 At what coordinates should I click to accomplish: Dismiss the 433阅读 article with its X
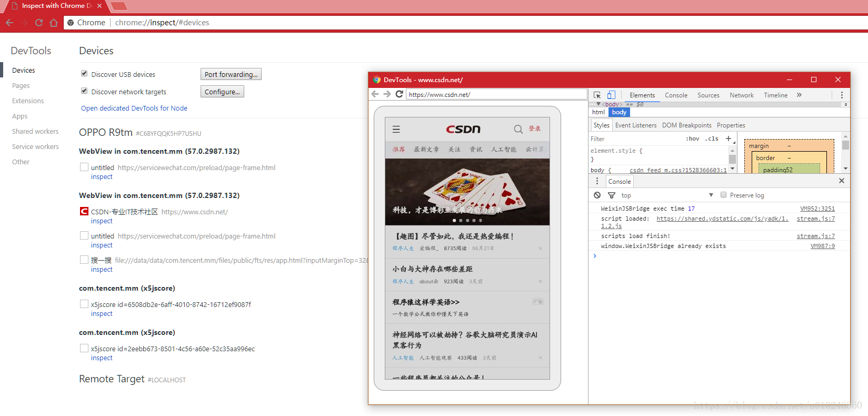click(540, 358)
